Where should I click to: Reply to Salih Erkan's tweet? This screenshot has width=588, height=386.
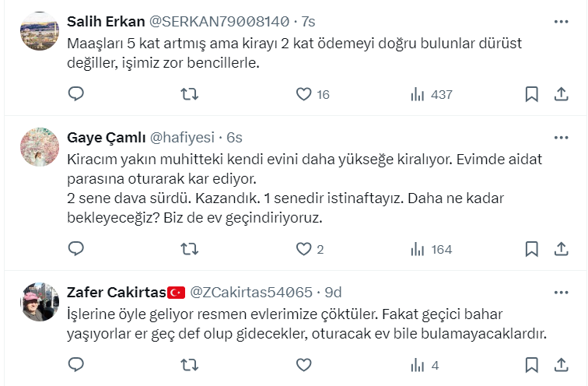point(76,94)
